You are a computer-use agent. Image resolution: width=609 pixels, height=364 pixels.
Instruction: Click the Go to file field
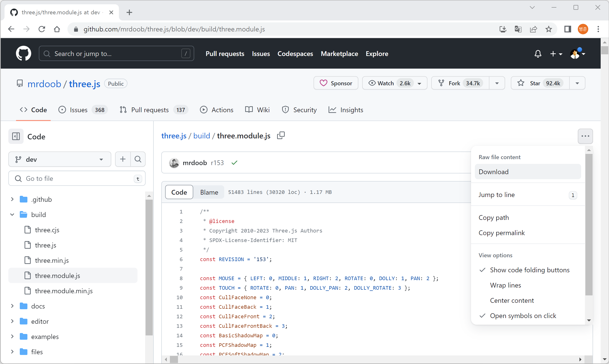pos(77,178)
